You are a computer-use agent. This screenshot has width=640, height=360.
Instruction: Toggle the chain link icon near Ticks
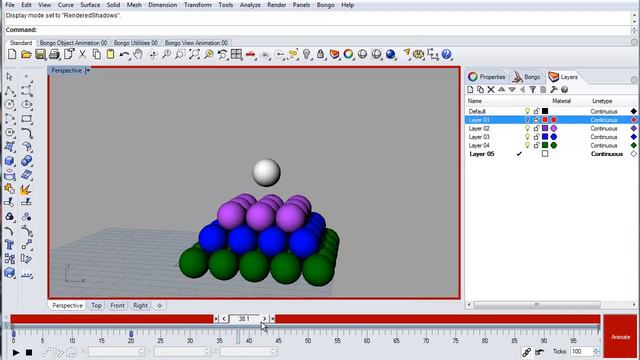pos(527,351)
